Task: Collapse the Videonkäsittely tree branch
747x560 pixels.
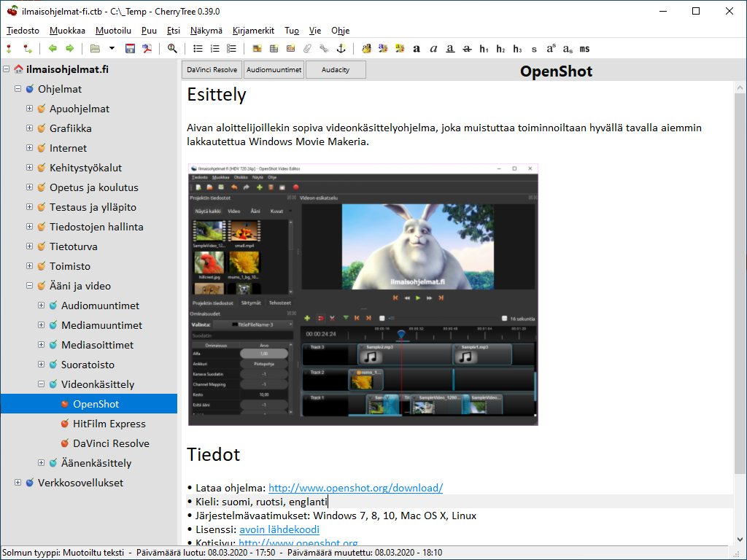Action: pos(41,384)
